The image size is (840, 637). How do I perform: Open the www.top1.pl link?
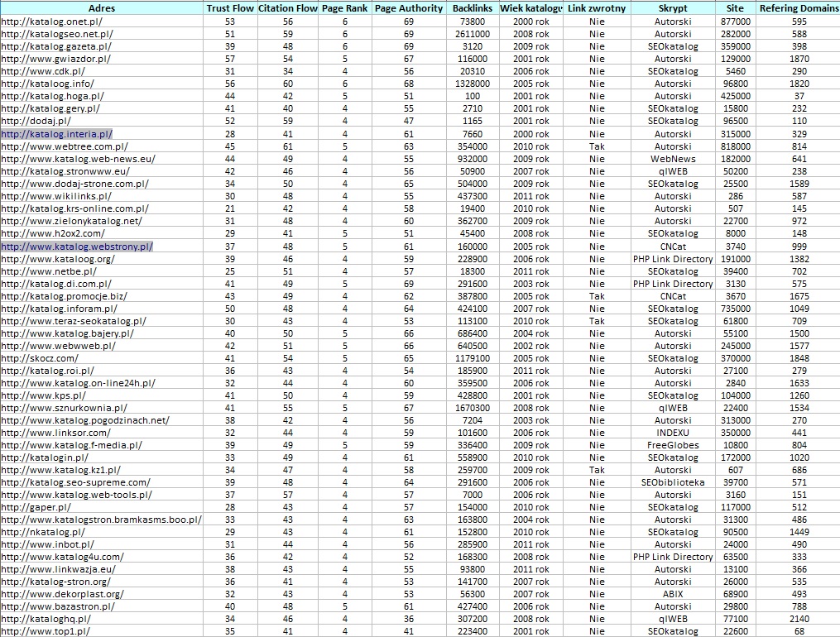point(46,631)
